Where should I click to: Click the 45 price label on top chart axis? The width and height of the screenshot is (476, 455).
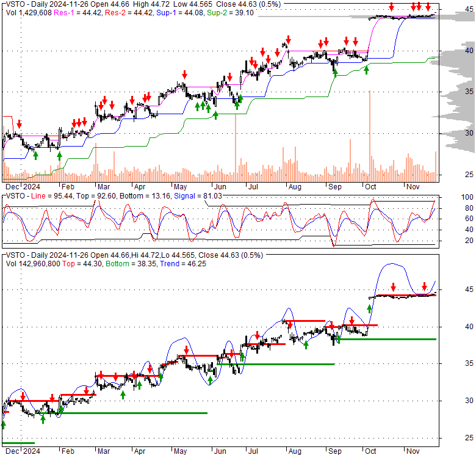[469, 9]
